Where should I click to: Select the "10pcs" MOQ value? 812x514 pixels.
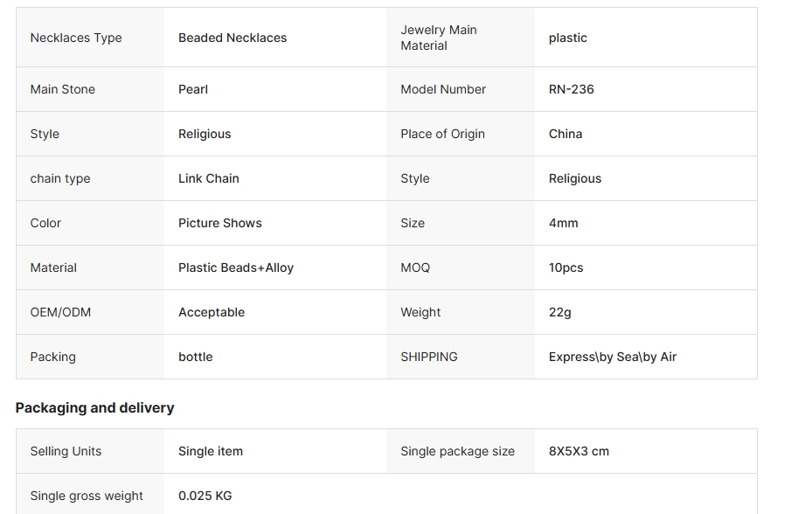click(x=566, y=267)
